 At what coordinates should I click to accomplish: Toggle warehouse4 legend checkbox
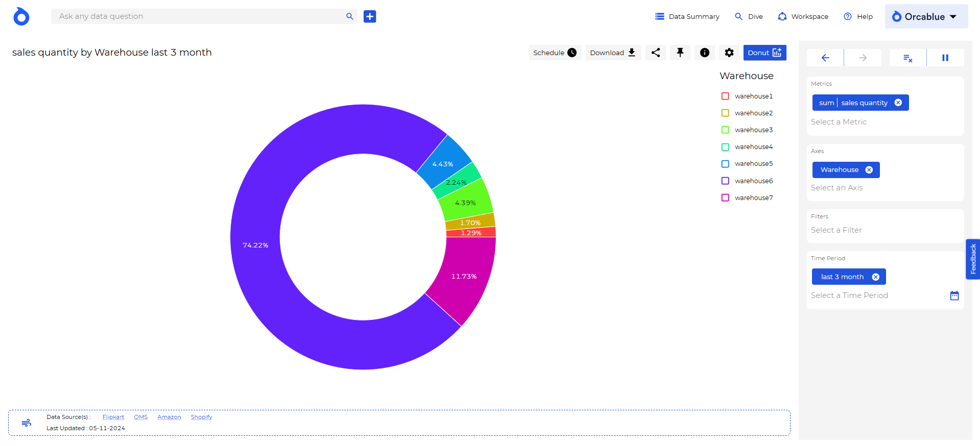(725, 147)
